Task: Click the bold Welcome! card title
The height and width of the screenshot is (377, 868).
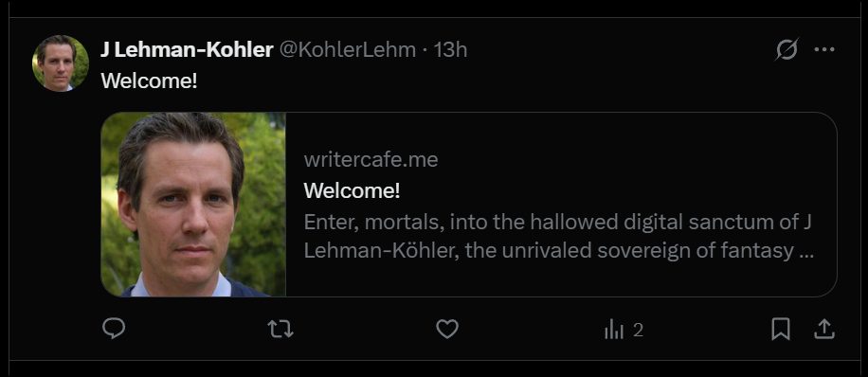Action: (x=352, y=191)
